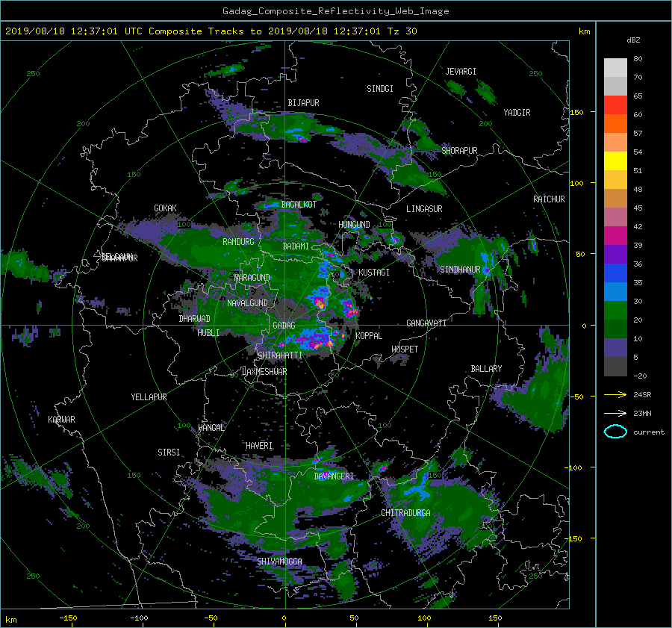The width and height of the screenshot is (672, 628).
Task: Click the GOKAK city label
Action: (x=166, y=208)
